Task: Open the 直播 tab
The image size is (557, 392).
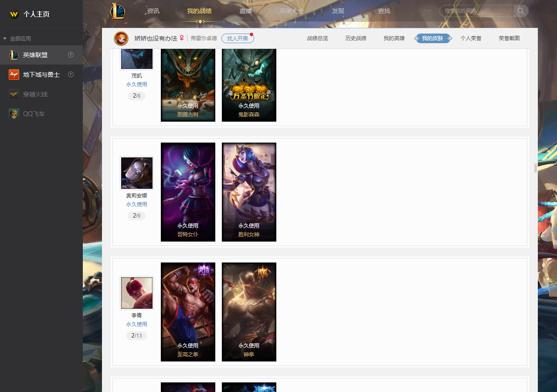Action: [x=245, y=11]
